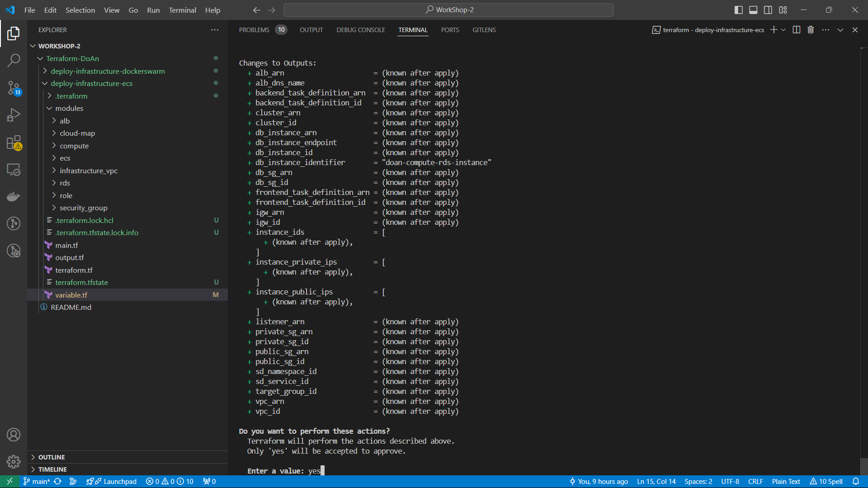Open terminal launch profile dropdown arrow
The width and height of the screenshot is (868, 488).
pos(783,30)
